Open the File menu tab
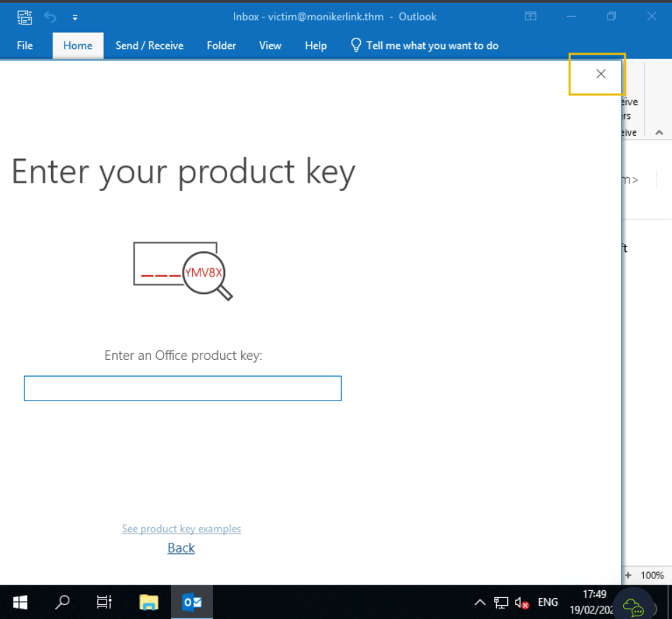672x619 pixels. (25, 46)
